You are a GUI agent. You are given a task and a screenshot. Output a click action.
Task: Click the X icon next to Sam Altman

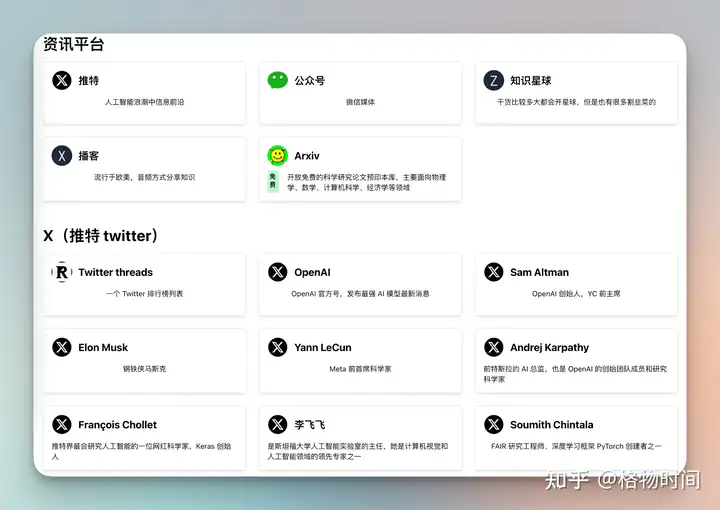[x=494, y=272]
